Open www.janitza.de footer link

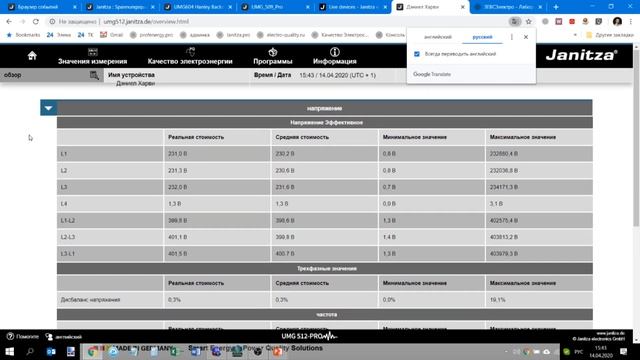click(x=611, y=333)
